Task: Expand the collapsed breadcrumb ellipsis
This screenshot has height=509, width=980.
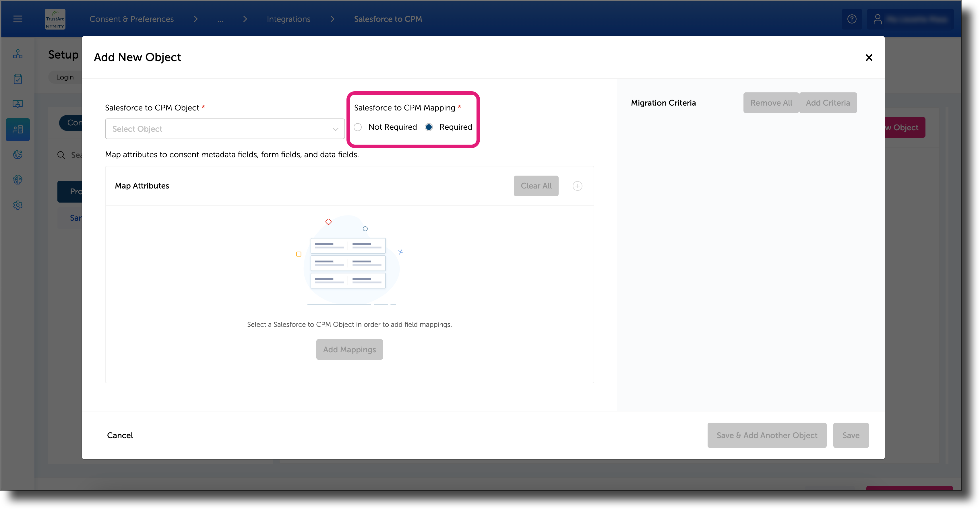Action: point(220,19)
